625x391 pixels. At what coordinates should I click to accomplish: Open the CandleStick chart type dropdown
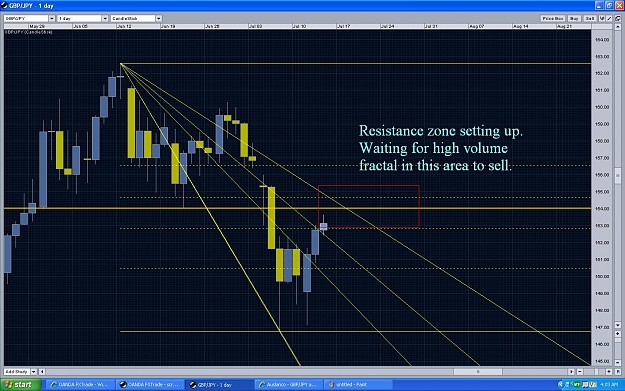136,18
